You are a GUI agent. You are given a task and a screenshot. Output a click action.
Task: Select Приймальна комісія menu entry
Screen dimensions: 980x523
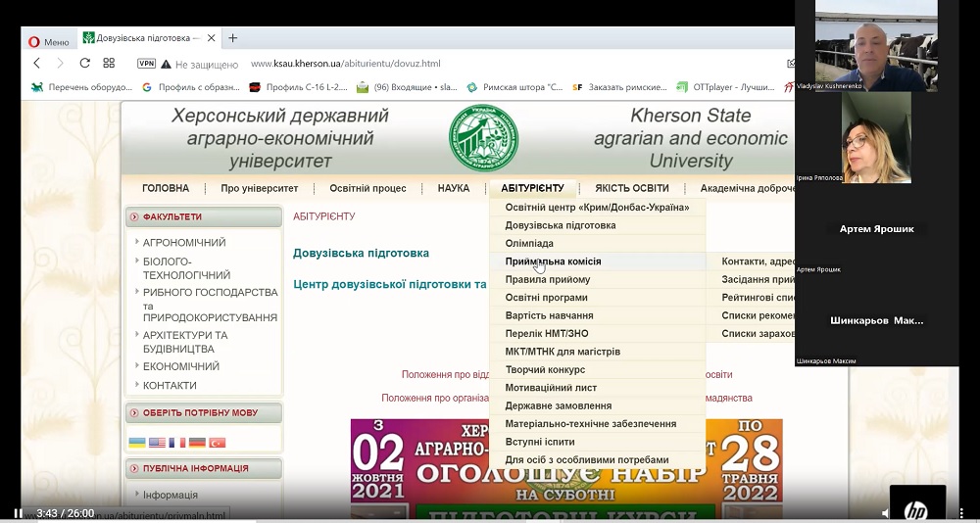coord(598,261)
